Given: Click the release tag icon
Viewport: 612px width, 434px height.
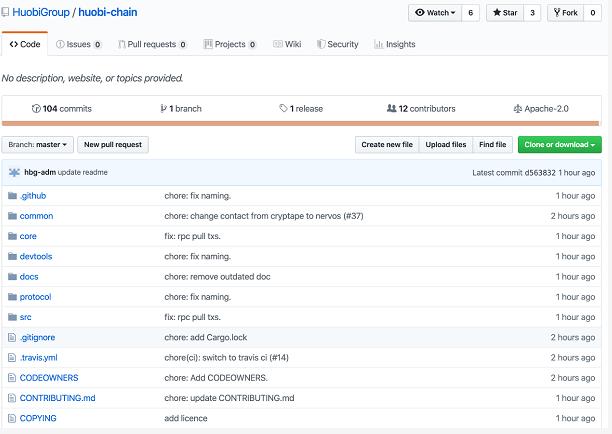Looking at the screenshot, I should (x=283, y=108).
